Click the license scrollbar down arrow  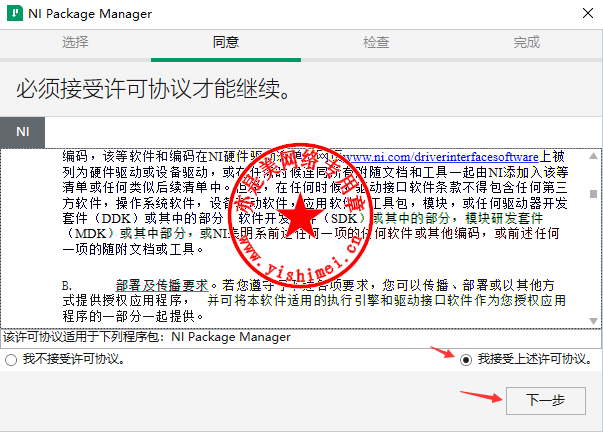point(593,321)
